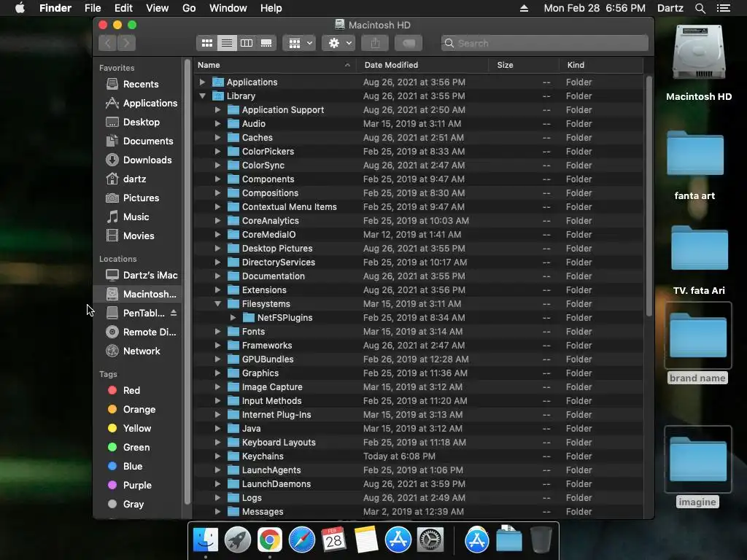Collapse the Library folder
Image resolution: width=747 pixels, height=560 pixels.
click(x=203, y=96)
